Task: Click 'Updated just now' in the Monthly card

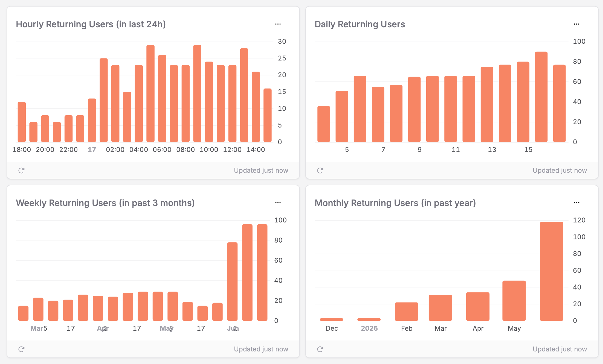Action: (x=560, y=349)
